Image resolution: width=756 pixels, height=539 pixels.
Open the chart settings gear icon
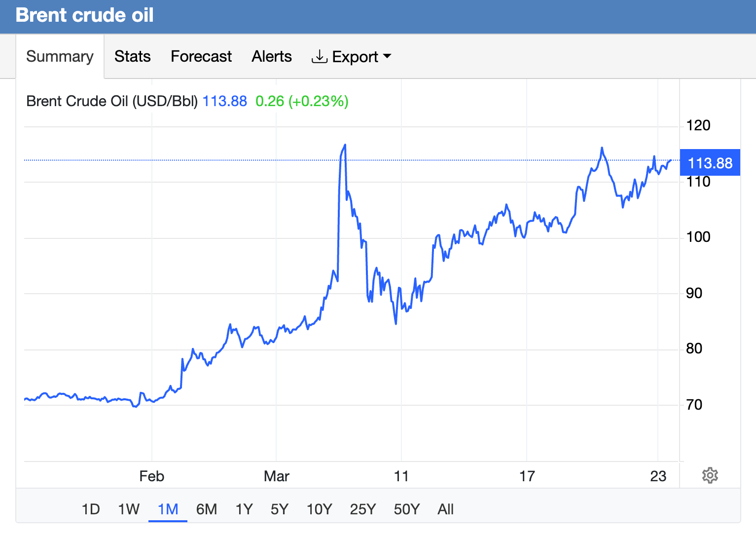coord(710,475)
